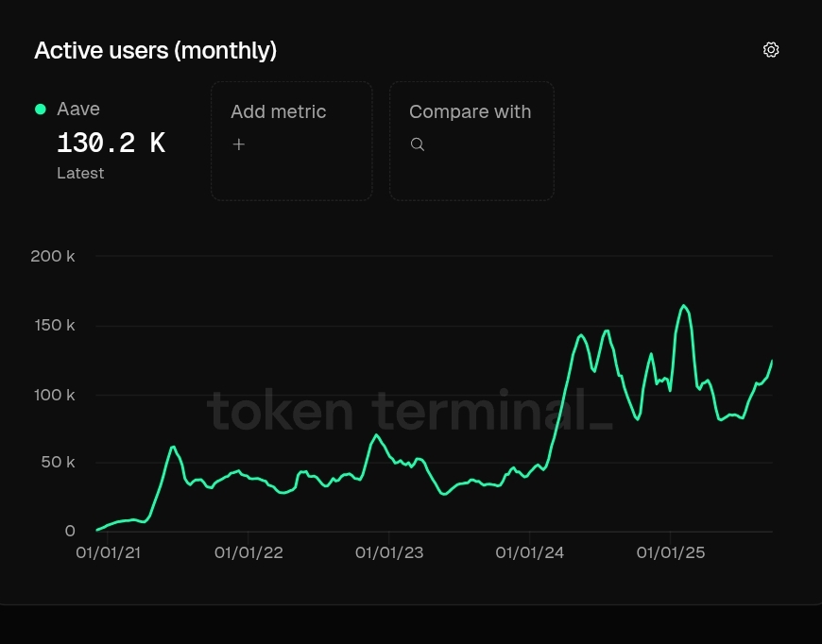Click the magnifier icon under Compare with
This screenshot has height=644, width=822.
418,144
